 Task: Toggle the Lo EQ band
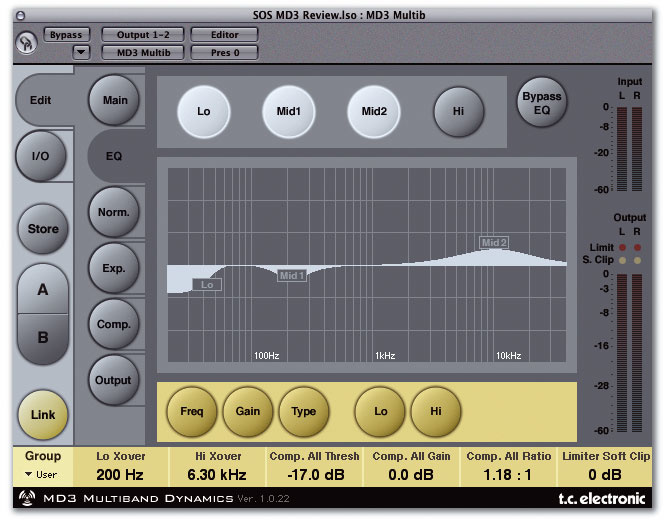pos(204,112)
